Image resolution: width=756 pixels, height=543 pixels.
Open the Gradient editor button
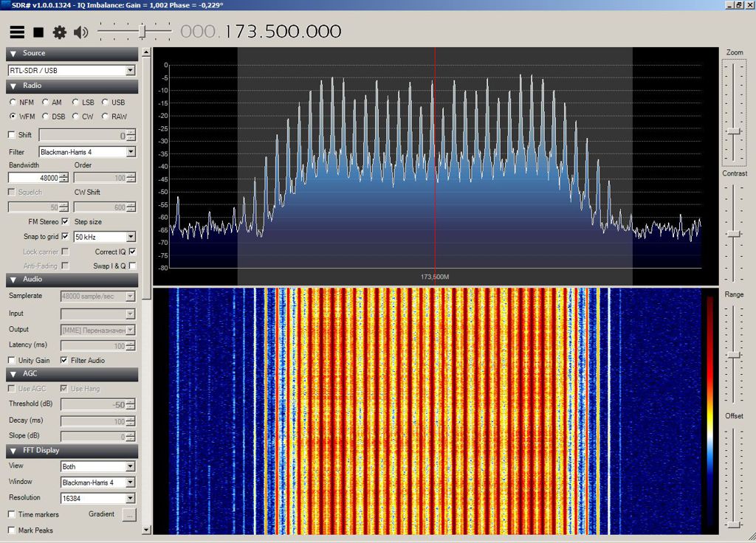click(x=129, y=514)
